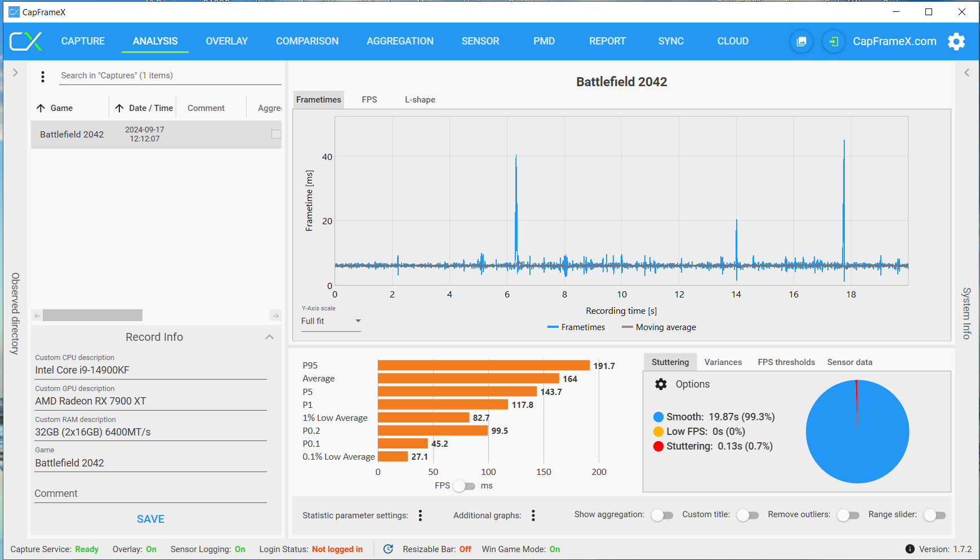Open the CapFrameX.com link
The height and width of the screenshot is (560, 980).
click(894, 41)
